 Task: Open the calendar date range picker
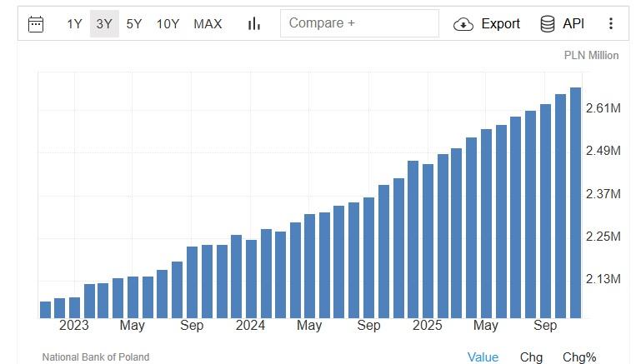[36, 23]
